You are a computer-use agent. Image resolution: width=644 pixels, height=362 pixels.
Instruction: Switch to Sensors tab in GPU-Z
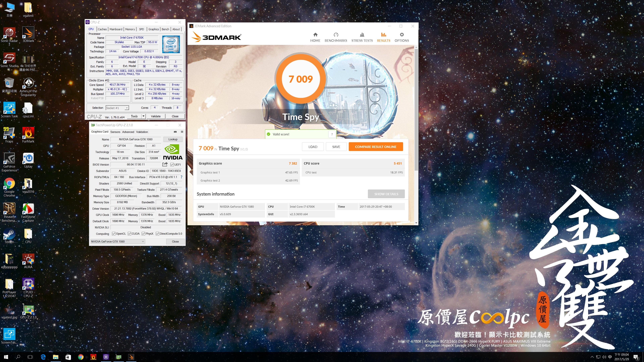(115, 132)
